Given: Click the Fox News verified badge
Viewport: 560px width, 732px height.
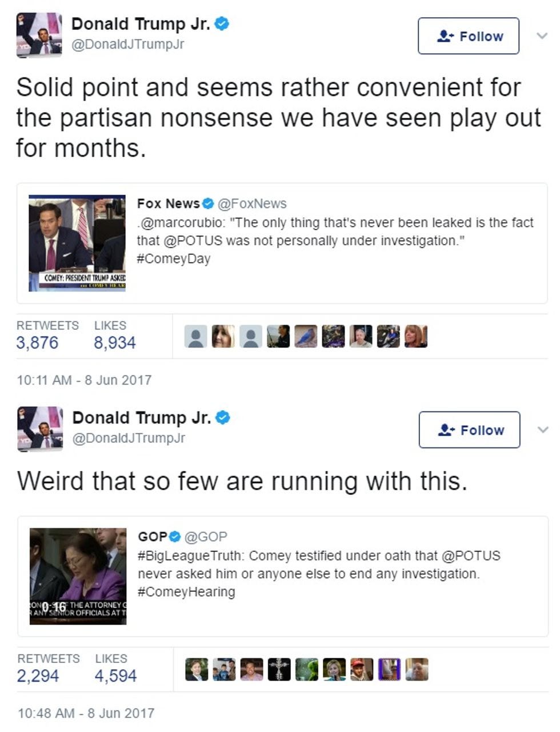Looking at the screenshot, I should 208,203.
